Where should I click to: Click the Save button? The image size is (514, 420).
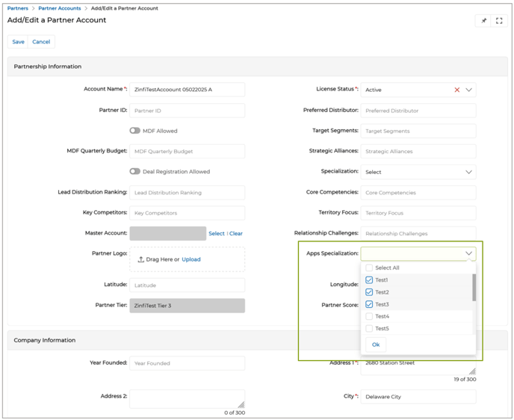[18, 42]
